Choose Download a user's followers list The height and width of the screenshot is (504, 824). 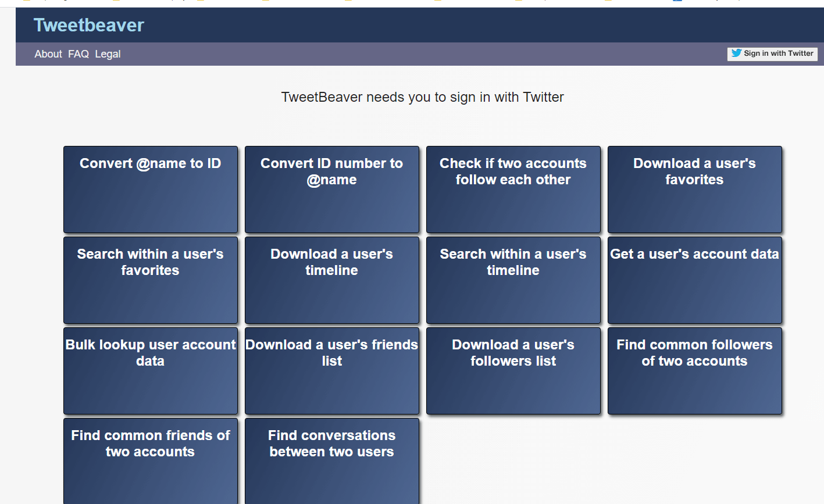point(513,371)
